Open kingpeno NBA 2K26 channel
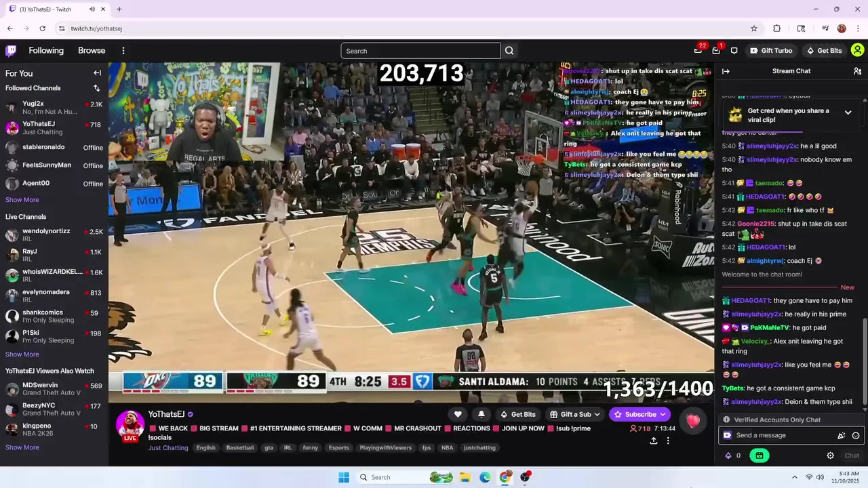 click(54, 429)
